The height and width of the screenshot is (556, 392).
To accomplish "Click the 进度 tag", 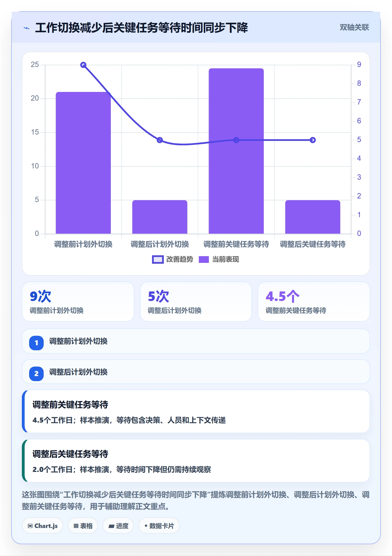I will 118,526.
